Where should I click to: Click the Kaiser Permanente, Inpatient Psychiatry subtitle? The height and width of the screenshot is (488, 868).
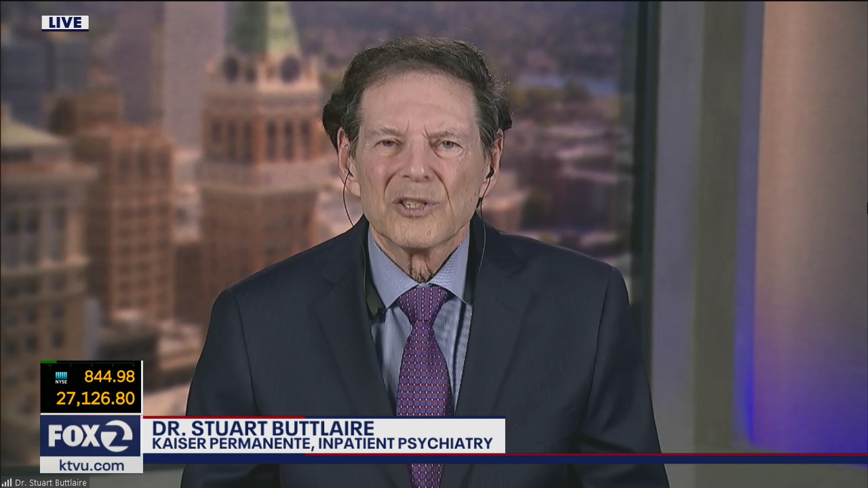pyautogui.click(x=322, y=444)
